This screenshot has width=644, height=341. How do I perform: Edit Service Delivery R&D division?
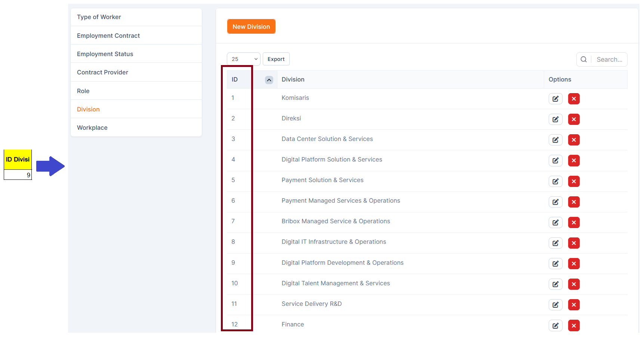pyautogui.click(x=555, y=305)
